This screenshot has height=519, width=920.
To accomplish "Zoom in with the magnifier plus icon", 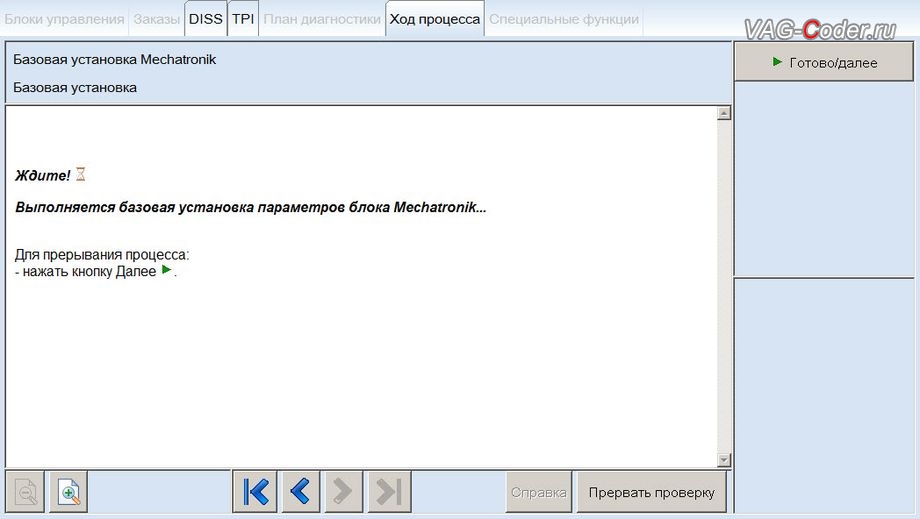I will 69,492.
